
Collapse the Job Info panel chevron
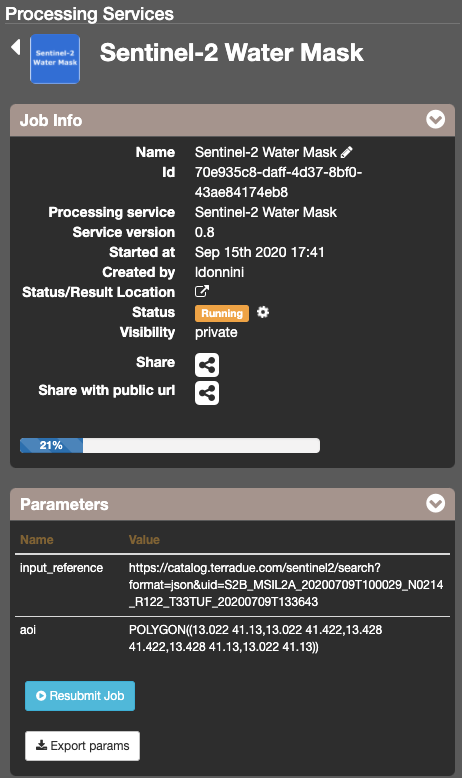click(435, 120)
